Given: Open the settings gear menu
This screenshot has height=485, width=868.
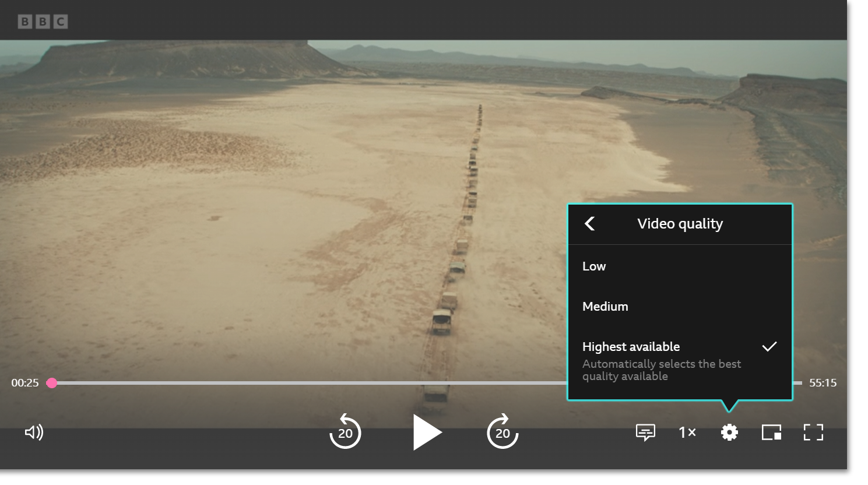Looking at the screenshot, I should click(729, 433).
